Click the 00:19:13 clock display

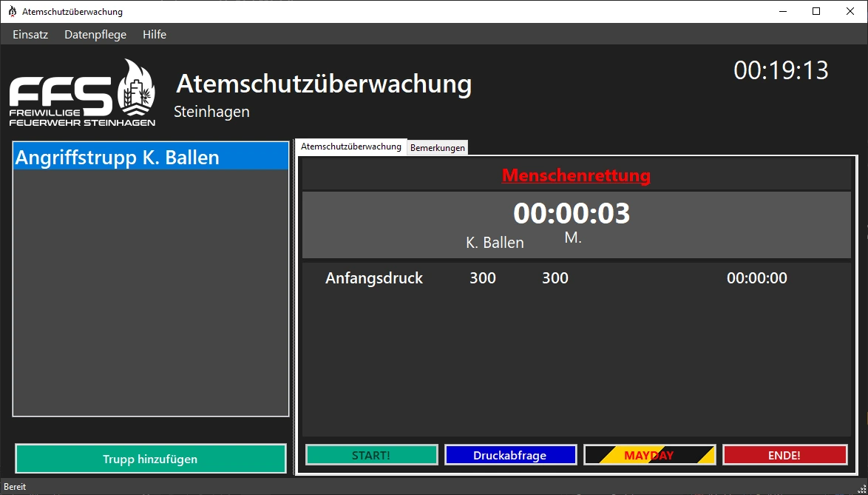(781, 71)
